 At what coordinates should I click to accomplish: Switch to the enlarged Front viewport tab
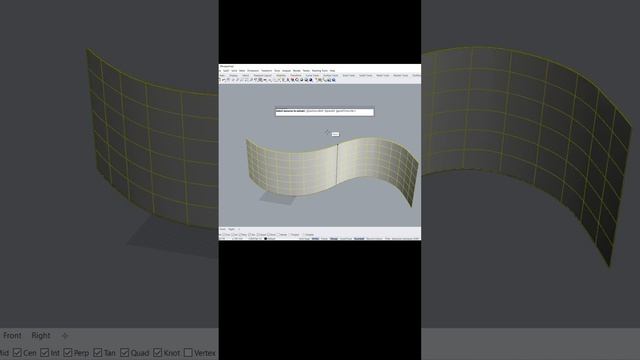click(12, 336)
